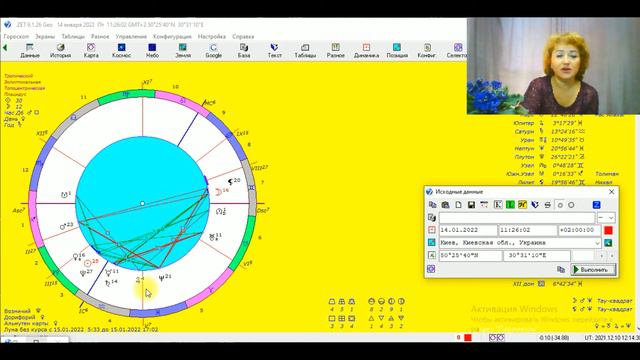
Task: Click the Карта toolbar icon
Action: (x=91, y=51)
